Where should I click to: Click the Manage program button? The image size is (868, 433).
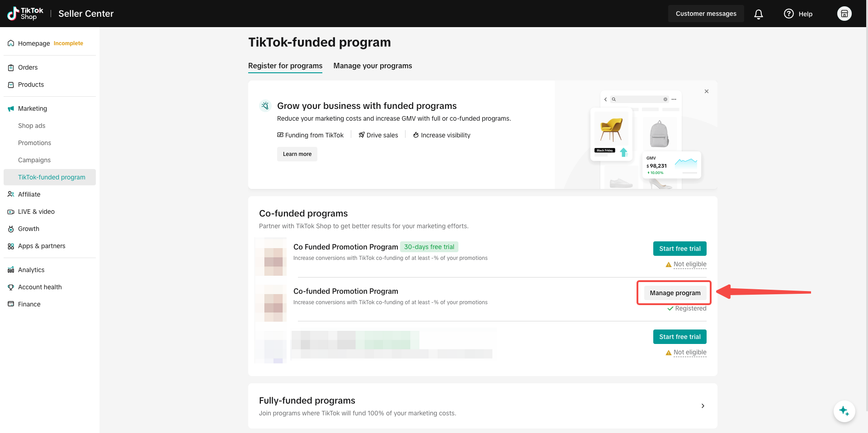(x=675, y=293)
